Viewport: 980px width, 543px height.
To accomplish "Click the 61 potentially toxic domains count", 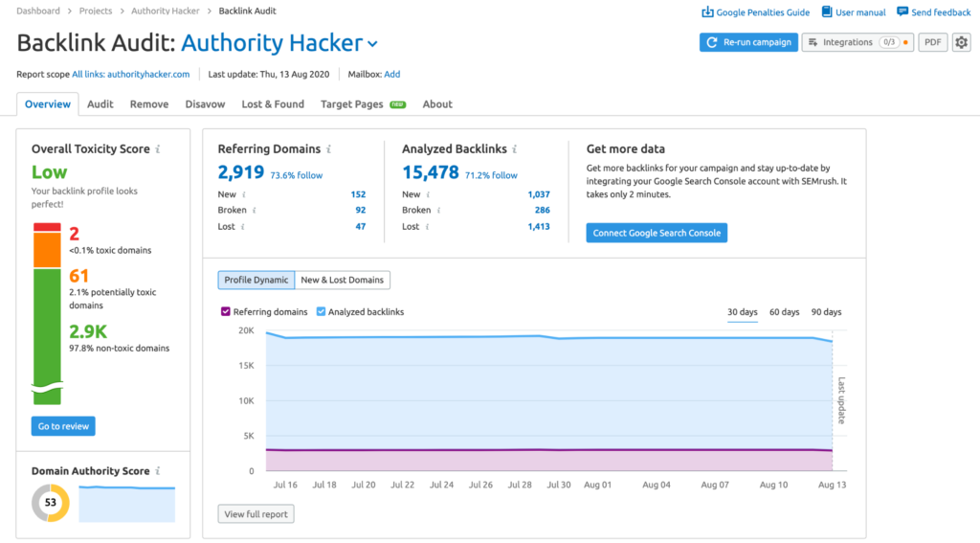I will coord(79,276).
